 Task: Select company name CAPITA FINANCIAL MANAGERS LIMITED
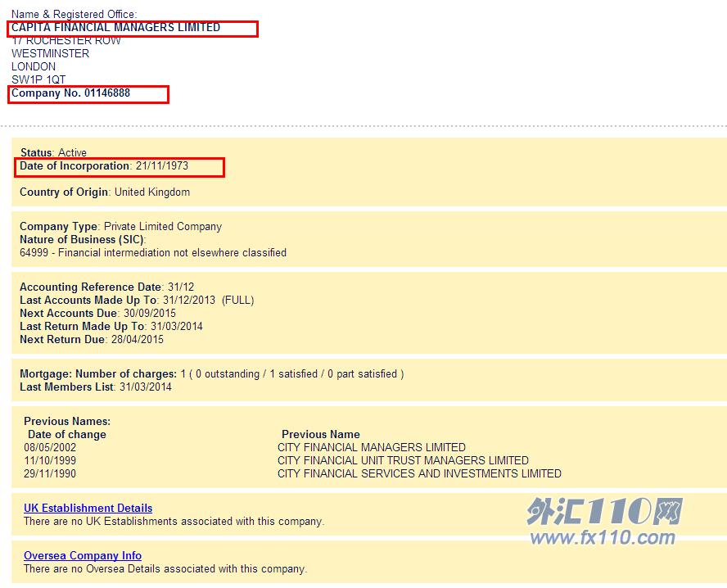click(x=116, y=27)
